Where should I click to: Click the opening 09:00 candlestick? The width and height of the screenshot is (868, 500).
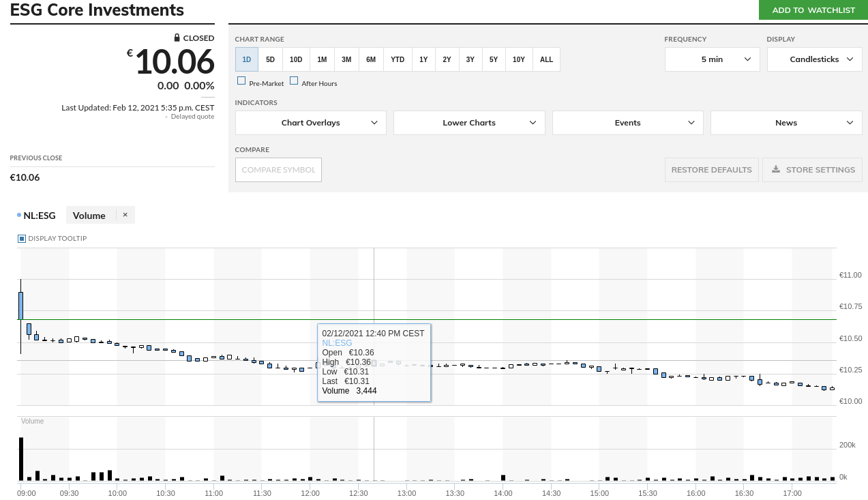point(21,306)
